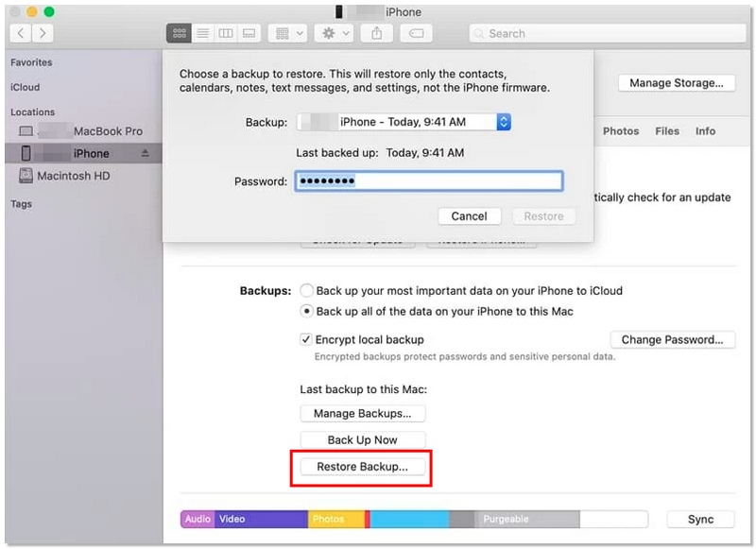Viewport: 756px width, 549px height.
Task: Click the back navigation arrow
Action: tap(21, 33)
